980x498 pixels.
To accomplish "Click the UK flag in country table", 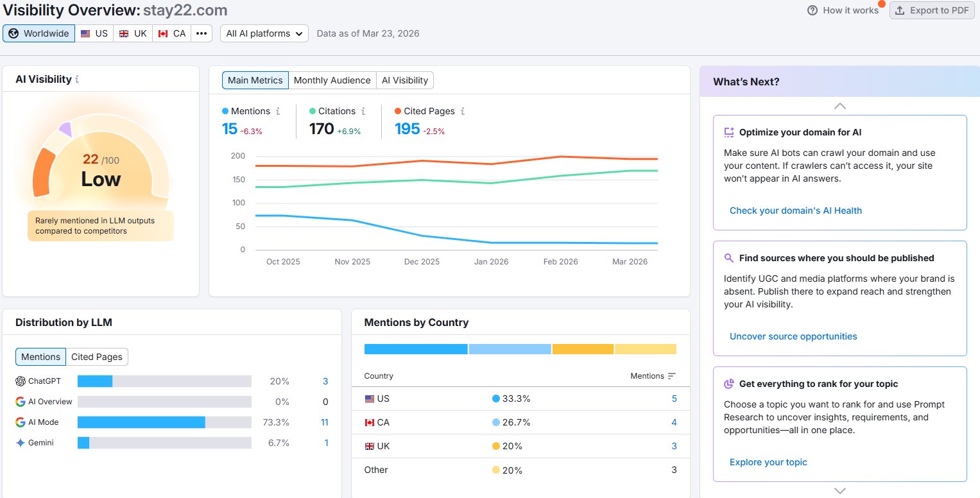I will click(x=369, y=446).
